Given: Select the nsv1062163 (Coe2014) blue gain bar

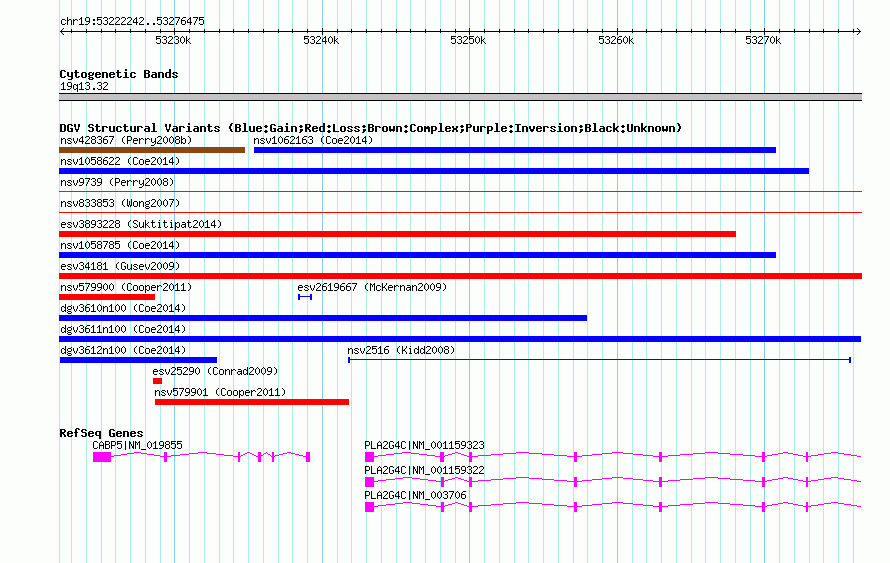Looking at the screenshot, I should [515, 150].
